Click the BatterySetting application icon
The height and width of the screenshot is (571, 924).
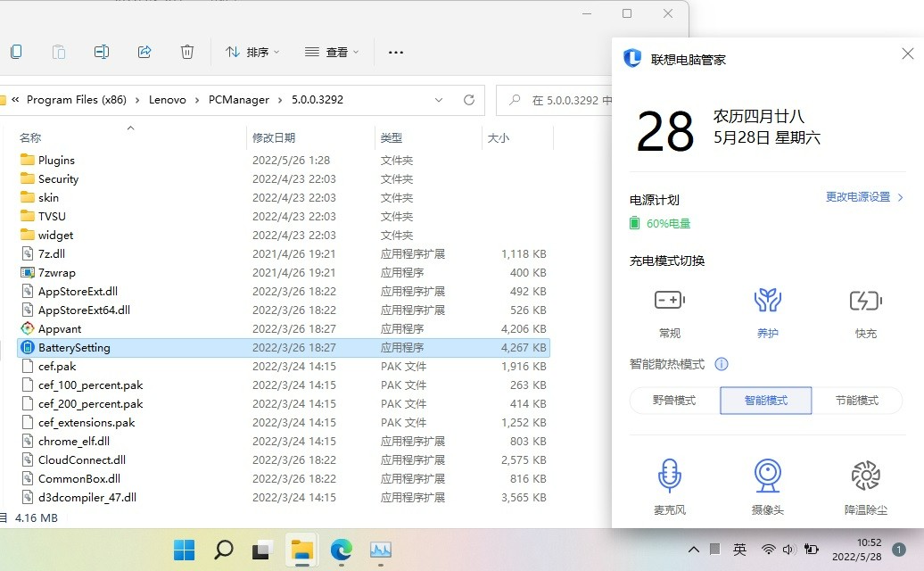click(x=27, y=348)
